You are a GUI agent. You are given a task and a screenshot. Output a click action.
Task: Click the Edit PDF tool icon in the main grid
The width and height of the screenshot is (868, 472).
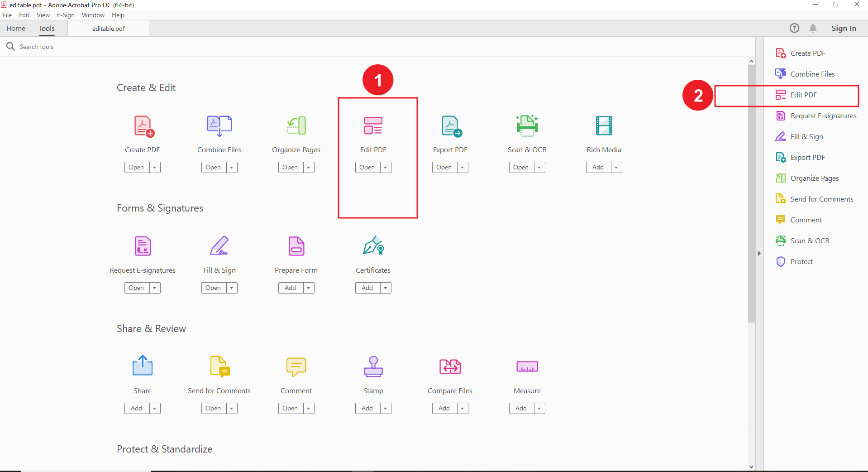[373, 125]
